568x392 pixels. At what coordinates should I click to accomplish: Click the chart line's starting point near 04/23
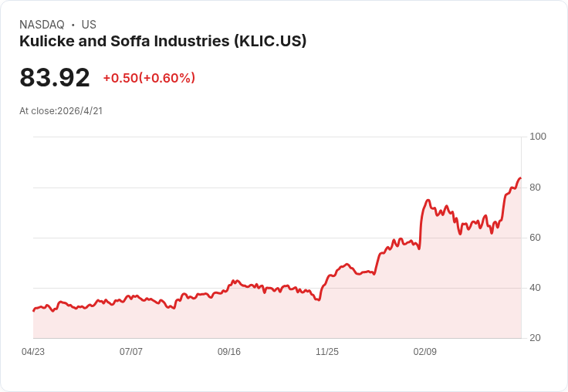coord(34,310)
